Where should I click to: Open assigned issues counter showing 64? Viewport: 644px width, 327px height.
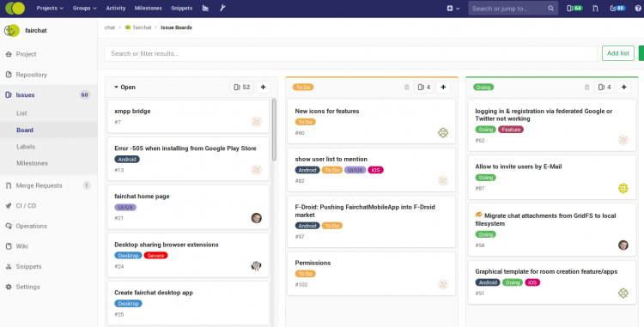tap(574, 9)
